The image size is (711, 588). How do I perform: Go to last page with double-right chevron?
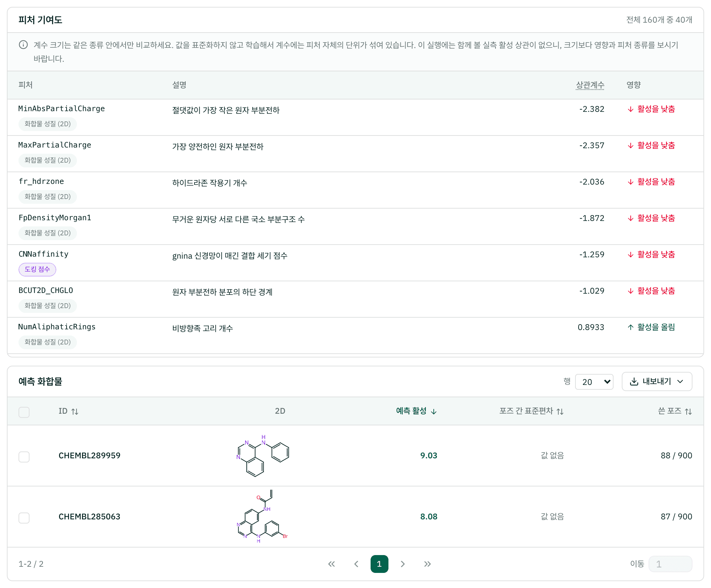pos(427,564)
